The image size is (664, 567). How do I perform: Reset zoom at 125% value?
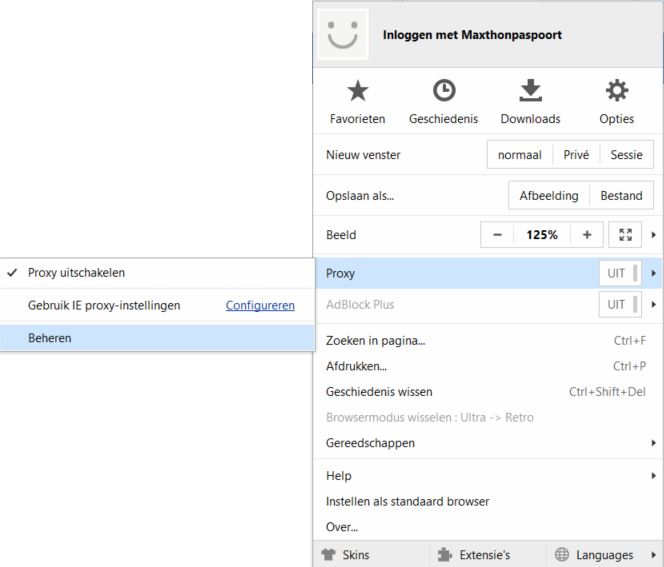point(542,235)
